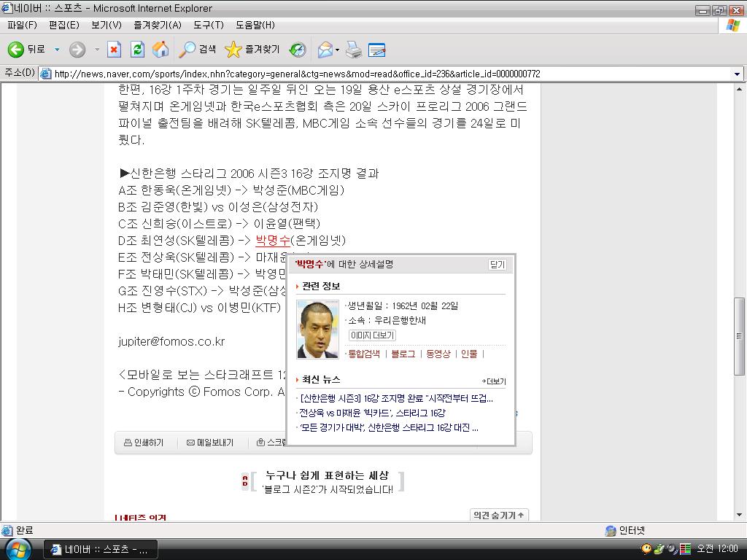Click the first yellow system tray icon

[x=646, y=549]
